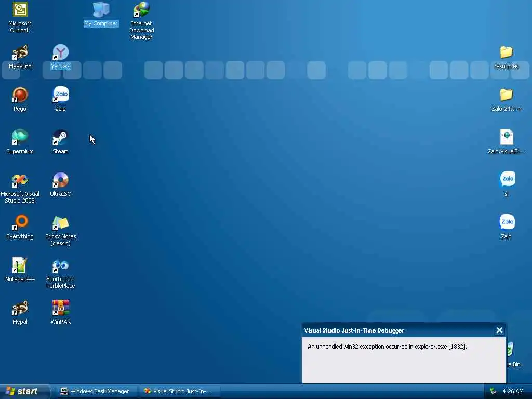Viewport: 532px width, 399px height.
Task: Activate Visual Studio Just-In-Time taskbar button
Action: point(179,391)
